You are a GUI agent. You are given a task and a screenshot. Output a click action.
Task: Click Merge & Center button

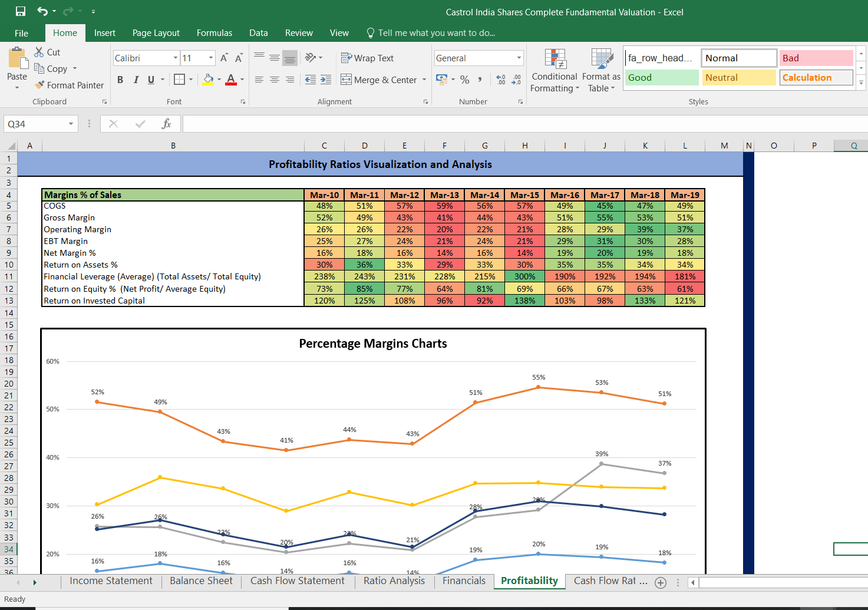point(379,80)
